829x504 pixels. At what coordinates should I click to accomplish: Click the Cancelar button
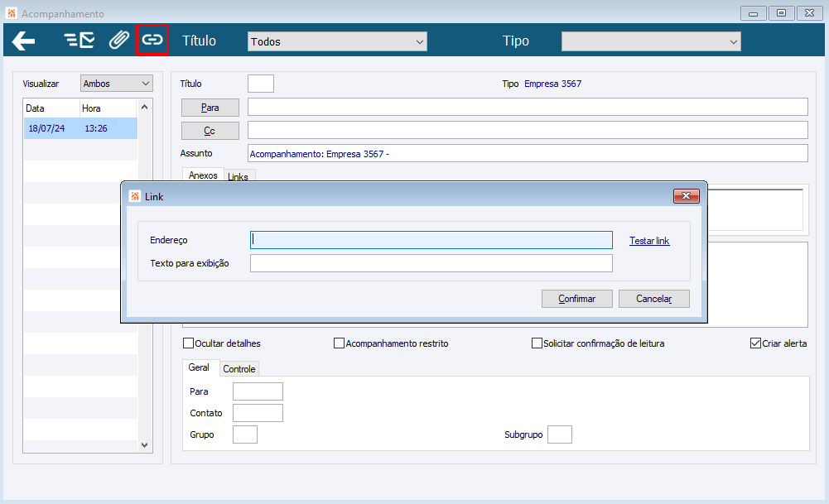point(654,299)
